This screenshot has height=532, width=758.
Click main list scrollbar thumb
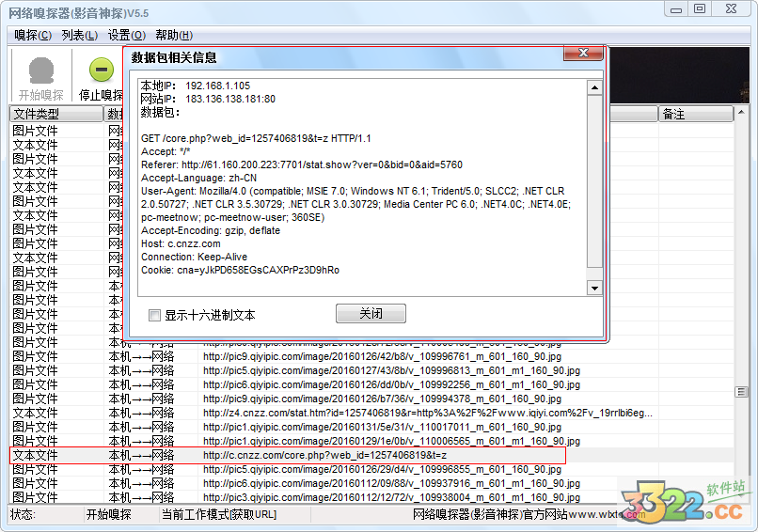[741, 392]
